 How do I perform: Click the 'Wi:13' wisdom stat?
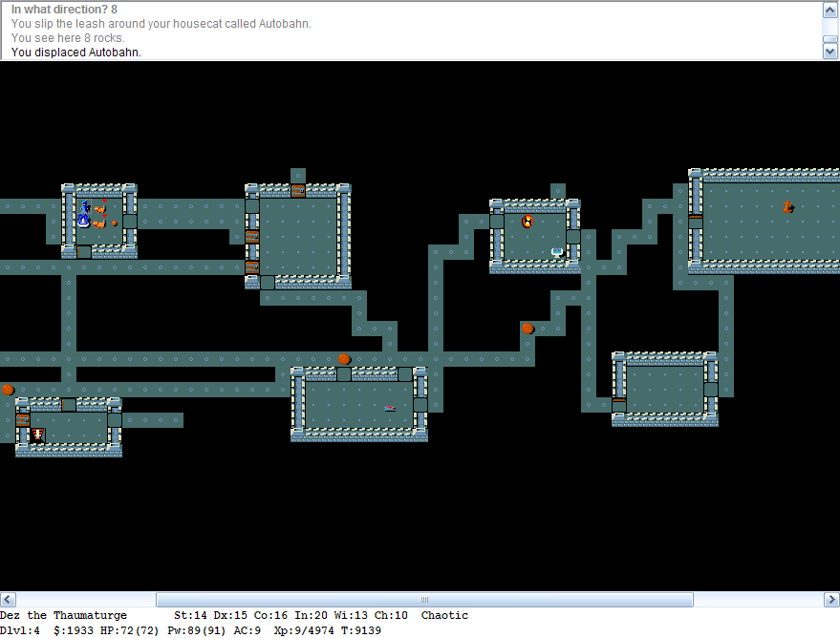(x=351, y=615)
